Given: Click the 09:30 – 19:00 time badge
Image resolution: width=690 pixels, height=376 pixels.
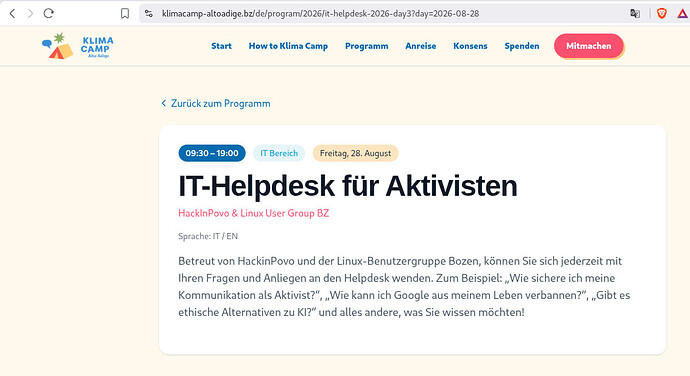Looking at the screenshot, I should (x=212, y=153).
